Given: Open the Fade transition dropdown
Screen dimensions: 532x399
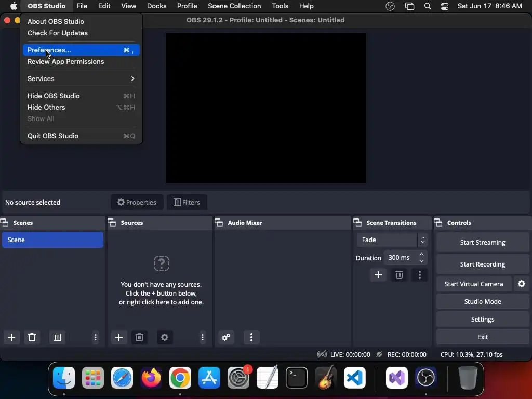Looking at the screenshot, I should pyautogui.click(x=392, y=240).
